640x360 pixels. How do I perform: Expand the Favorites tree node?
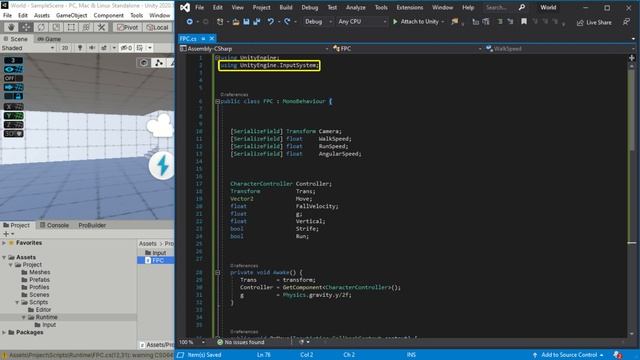coord(4,243)
